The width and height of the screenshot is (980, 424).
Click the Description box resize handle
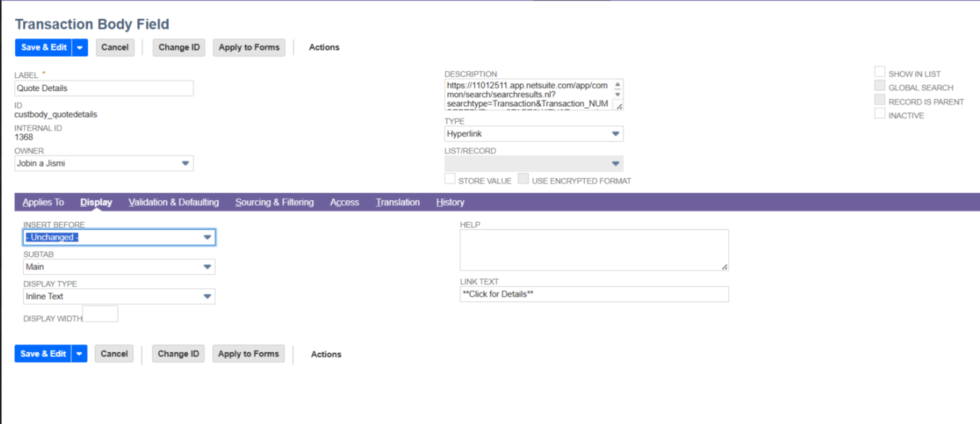pyautogui.click(x=619, y=106)
